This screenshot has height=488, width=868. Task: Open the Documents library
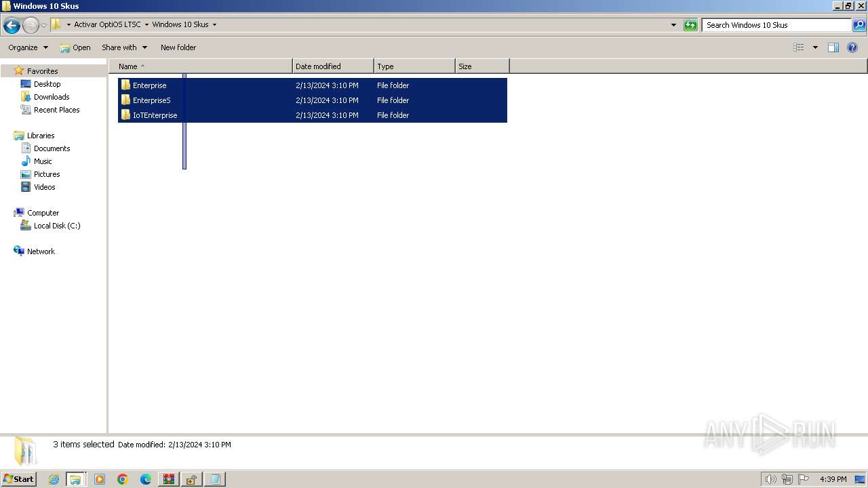[52, 148]
